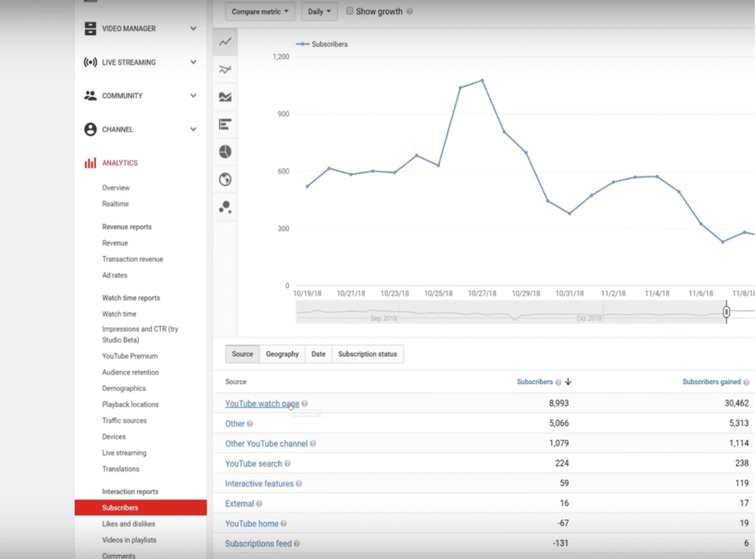The height and width of the screenshot is (559, 756).
Task: Select the line chart view icon
Action: pyautogui.click(x=226, y=42)
